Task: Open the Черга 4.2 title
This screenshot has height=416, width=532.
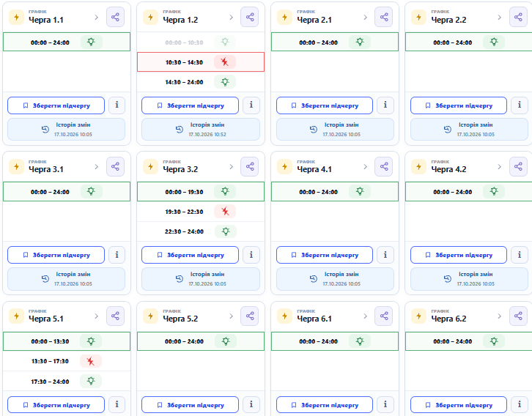Action: point(448,169)
